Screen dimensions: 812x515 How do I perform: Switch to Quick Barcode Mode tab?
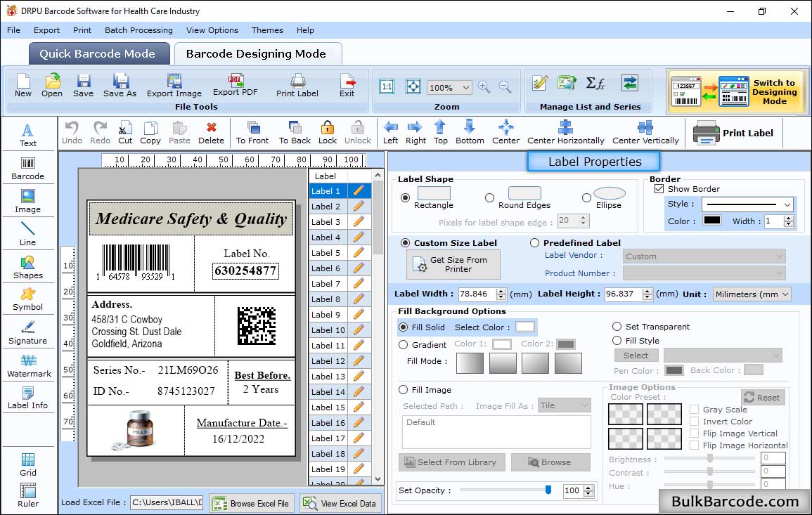coord(99,54)
